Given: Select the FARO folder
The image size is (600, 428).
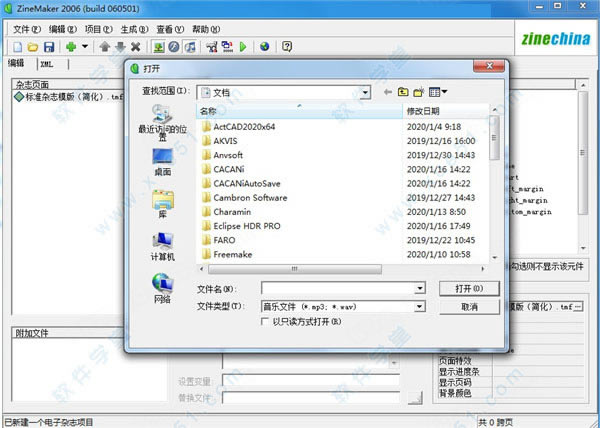Looking at the screenshot, I should (x=218, y=240).
